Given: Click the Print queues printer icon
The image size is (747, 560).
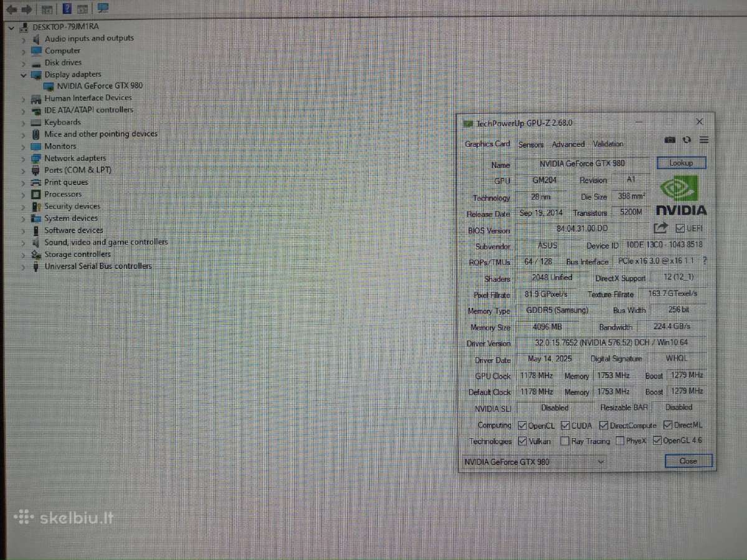Looking at the screenshot, I should [x=36, y=182].
